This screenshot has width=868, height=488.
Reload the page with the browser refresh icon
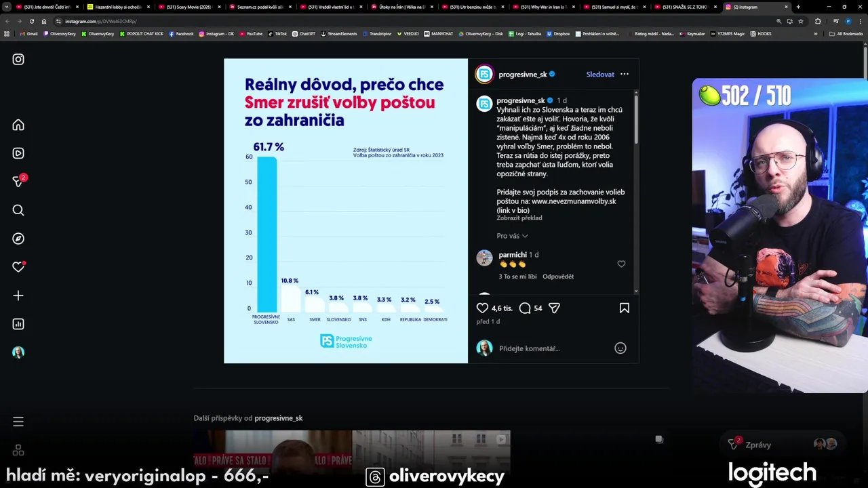click(x=32, y=21)
